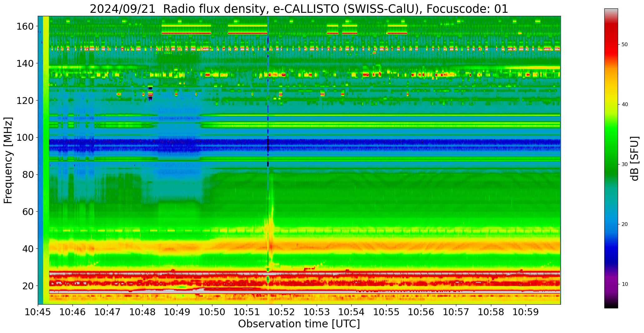
Task: Click the Frequency [MHz] axis label
Action: point(8,160)
